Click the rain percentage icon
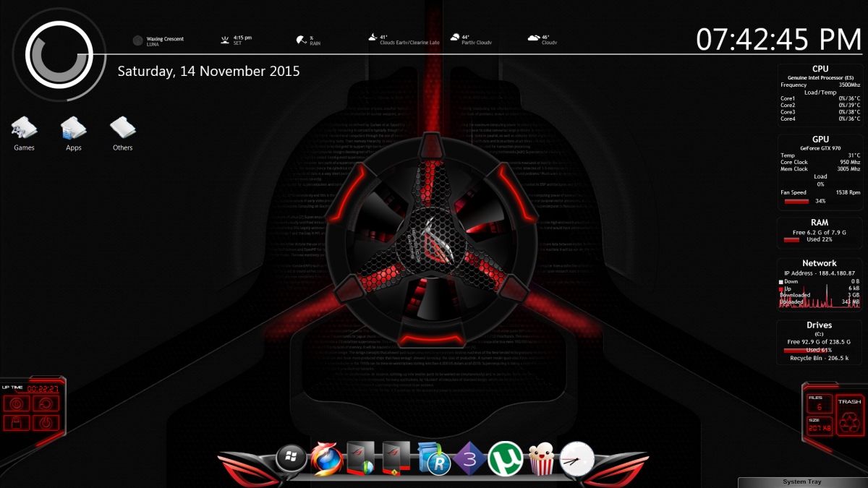This screenshot has height=488, width=868. [301, 40]
